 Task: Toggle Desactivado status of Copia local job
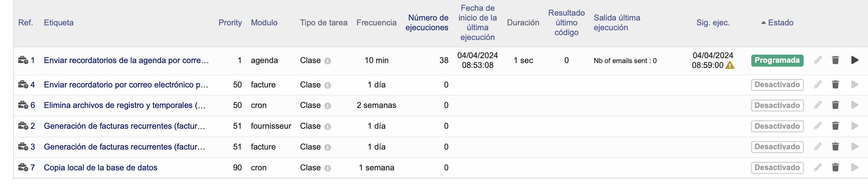pos(777,167)
